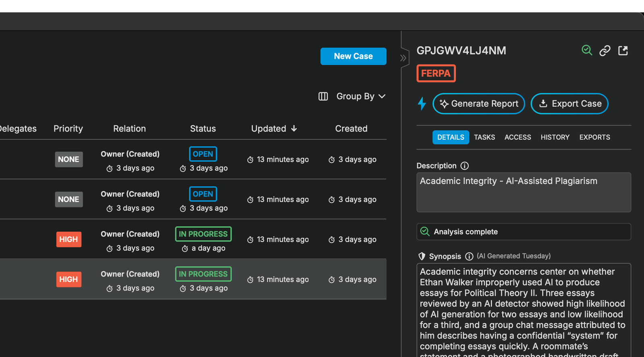
Task: Open the HISTORY tab
Action: (555, 137)
